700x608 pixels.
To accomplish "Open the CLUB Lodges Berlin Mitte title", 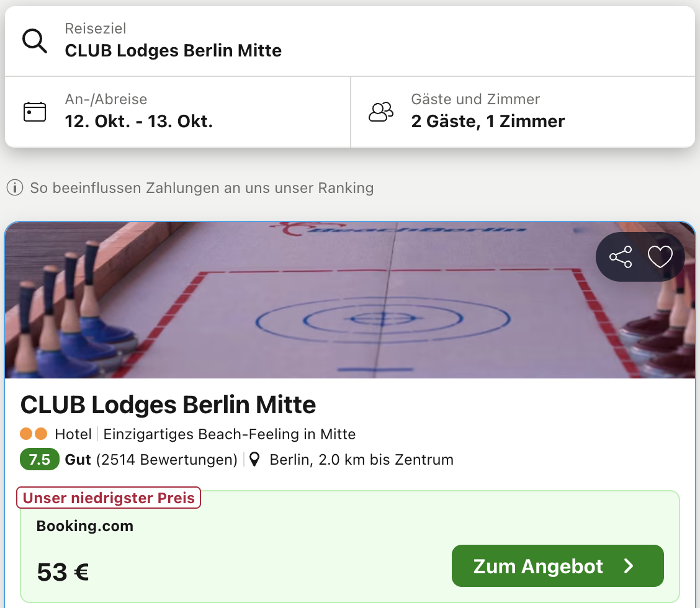I will (168, 405).
